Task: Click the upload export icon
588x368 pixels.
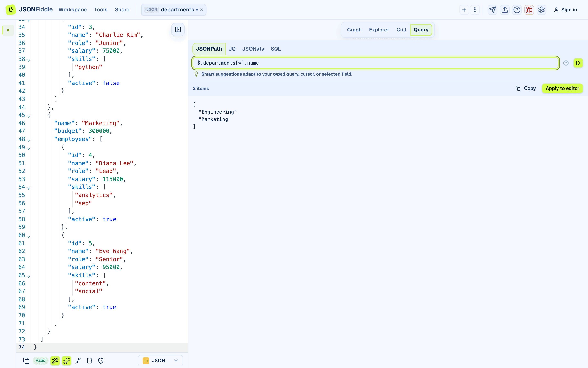Action: pos(505,10)
